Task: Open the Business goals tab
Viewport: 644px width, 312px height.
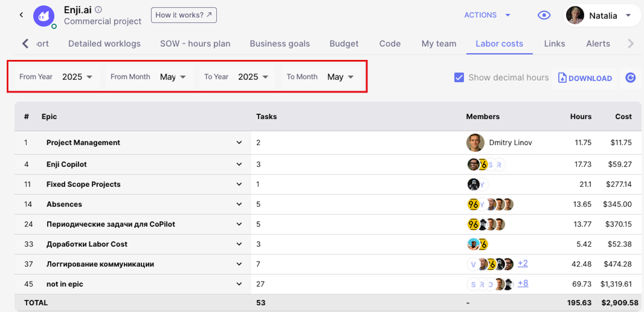Action: [x=280, y=44]
